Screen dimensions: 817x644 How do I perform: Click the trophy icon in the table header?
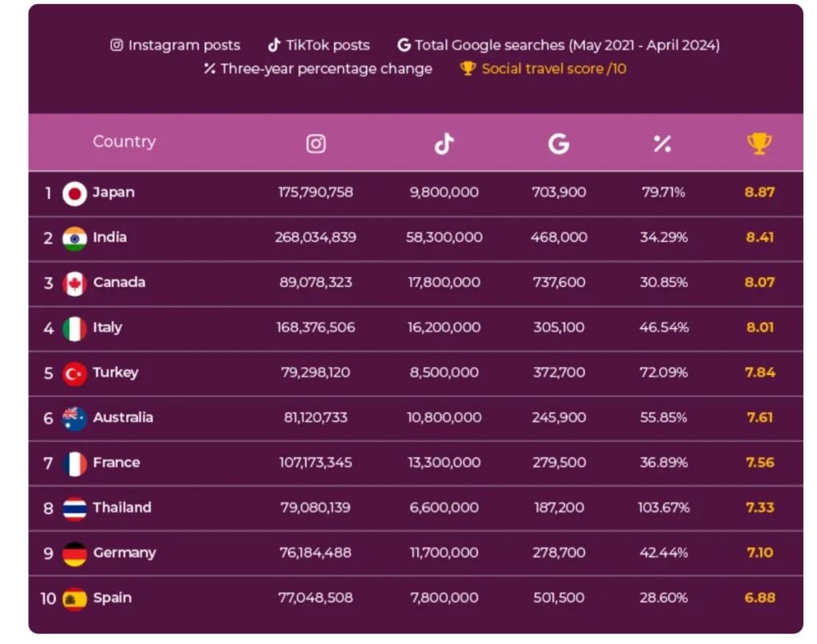[x=759, y=144]
